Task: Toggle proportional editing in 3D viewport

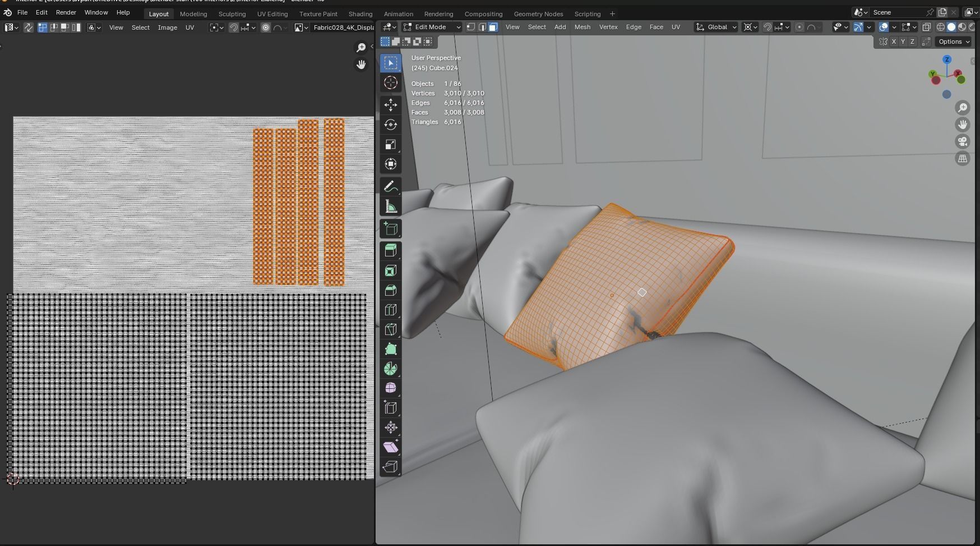Action: (799, 27)
